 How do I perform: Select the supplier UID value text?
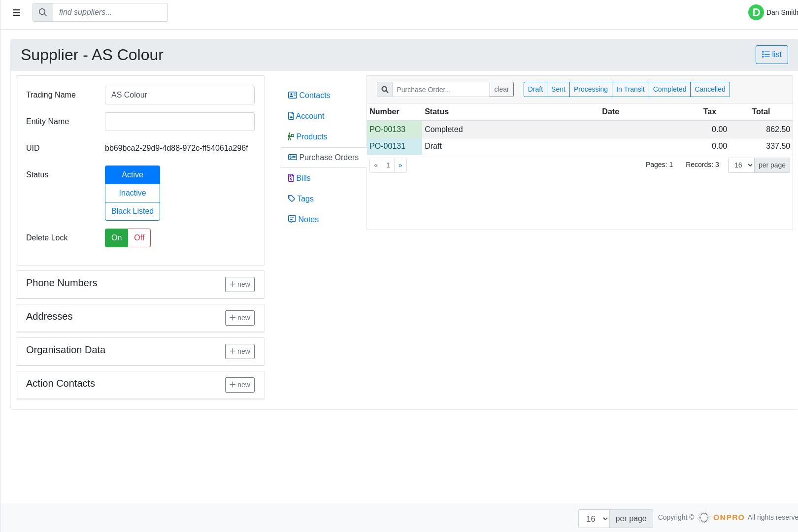pyautogui.click(x=176, y=148)
